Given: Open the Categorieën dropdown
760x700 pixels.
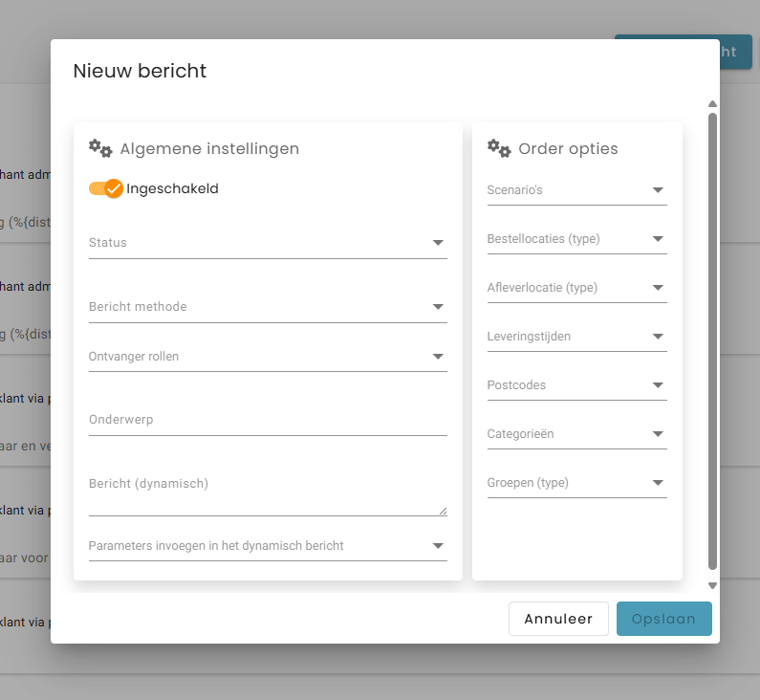Looking at the screenshot, I should (x=576, y=434).
